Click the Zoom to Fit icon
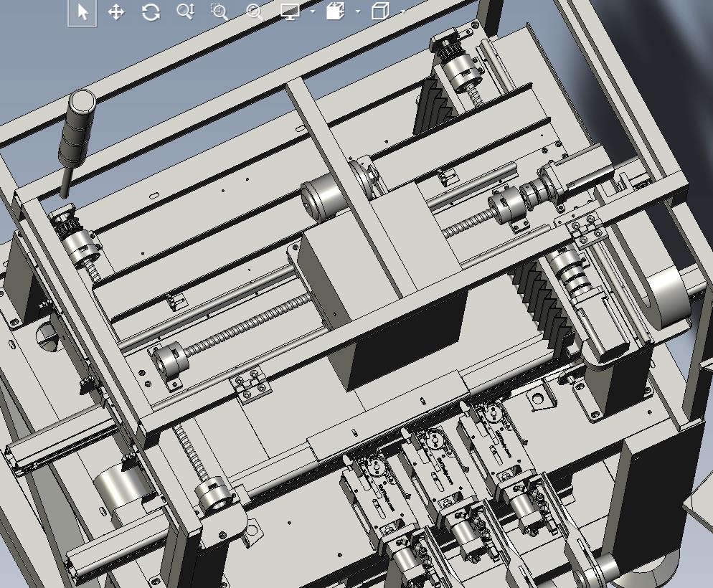This screenshot has height=588, width=713. (254, 11)
